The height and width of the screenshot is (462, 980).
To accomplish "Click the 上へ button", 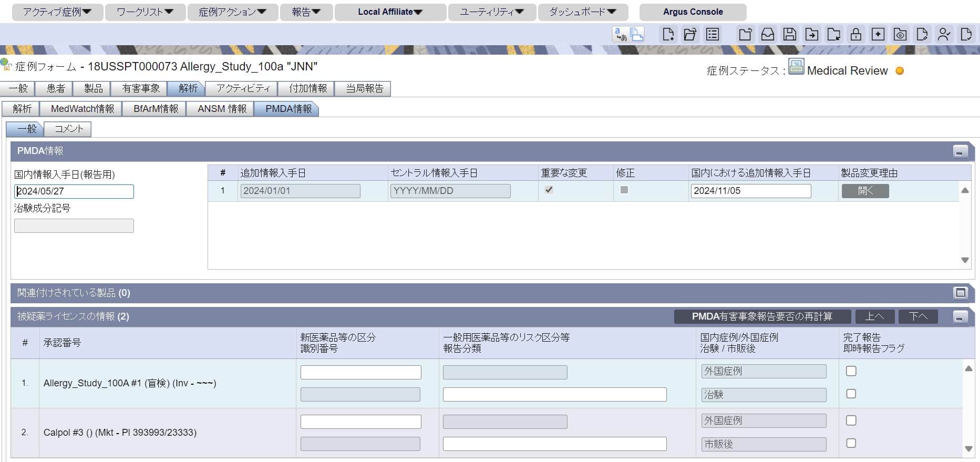I will coord(875,316).
